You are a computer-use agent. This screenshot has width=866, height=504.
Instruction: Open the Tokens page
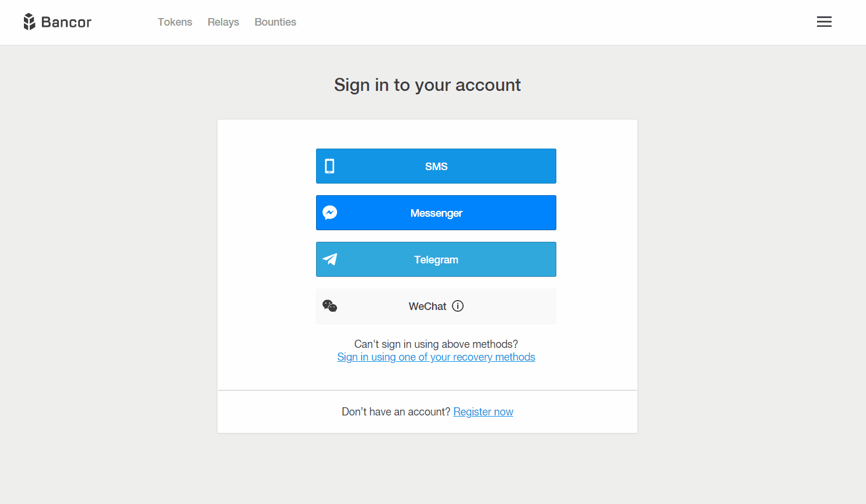tap(175, 22)
